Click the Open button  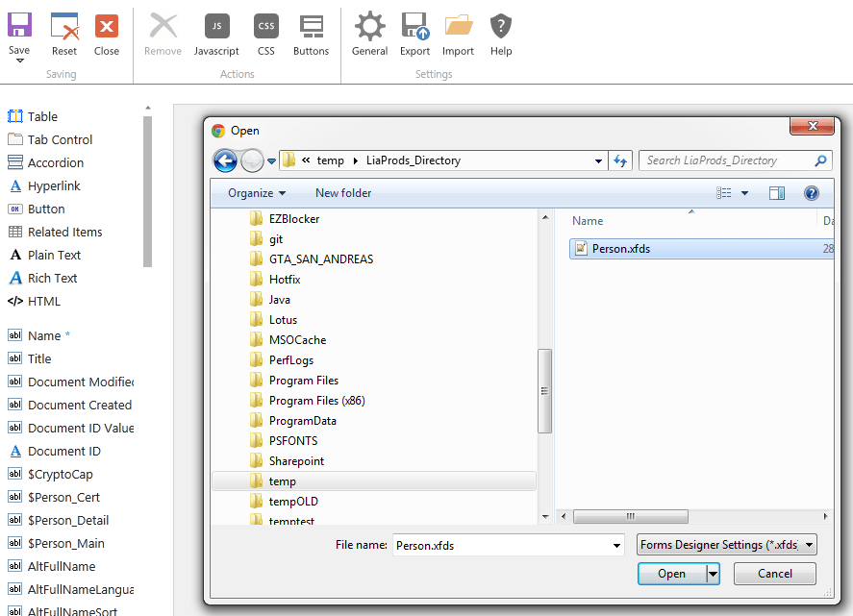coord(672,574)
